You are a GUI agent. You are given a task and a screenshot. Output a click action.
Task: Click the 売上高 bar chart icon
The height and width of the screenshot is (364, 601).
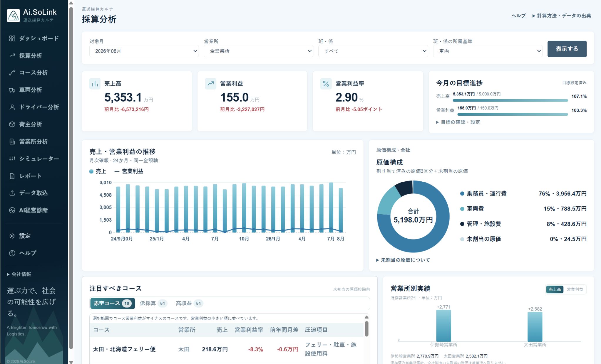coord(95,84)
